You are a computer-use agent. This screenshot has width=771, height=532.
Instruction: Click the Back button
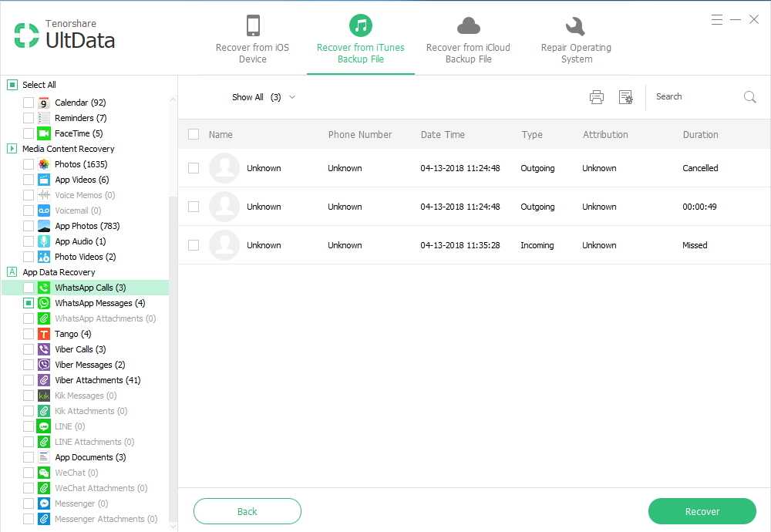click(247, 511)
